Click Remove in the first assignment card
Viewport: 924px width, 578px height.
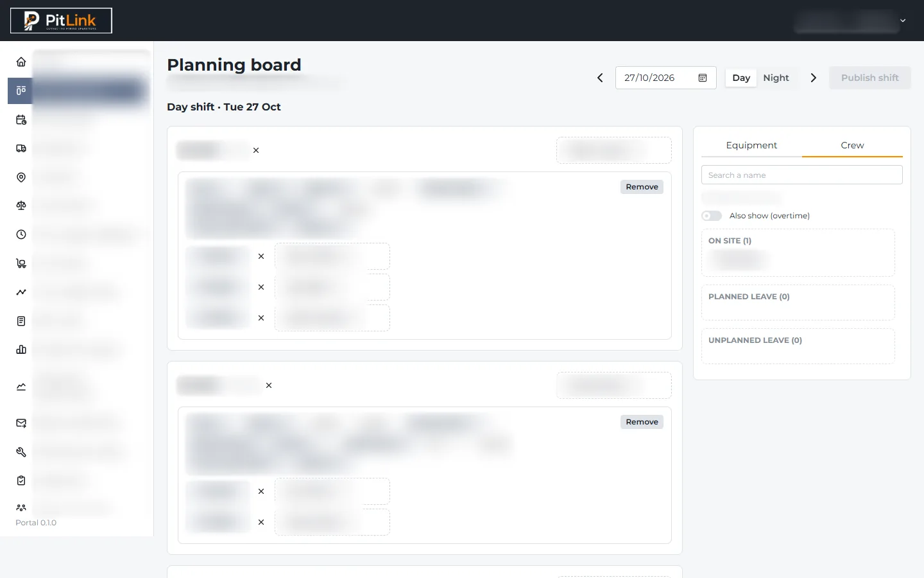click(642, 187)
